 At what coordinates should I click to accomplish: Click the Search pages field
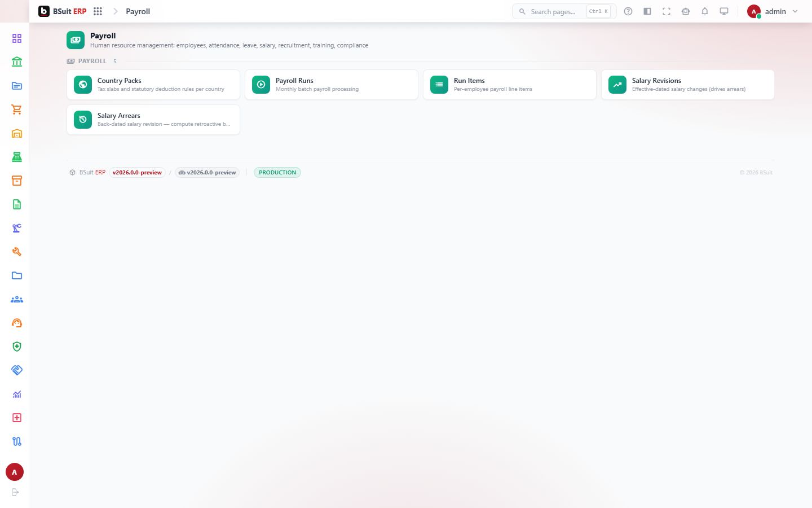pos(564,11)
